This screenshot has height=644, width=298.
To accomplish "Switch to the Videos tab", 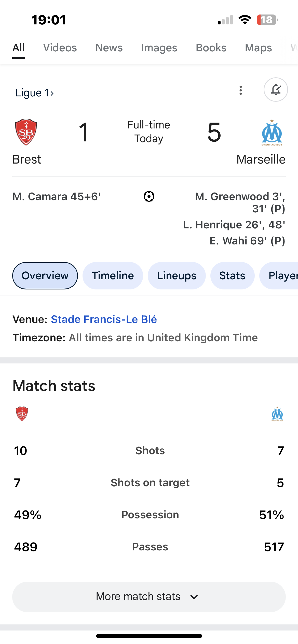I will click(60, 48).
